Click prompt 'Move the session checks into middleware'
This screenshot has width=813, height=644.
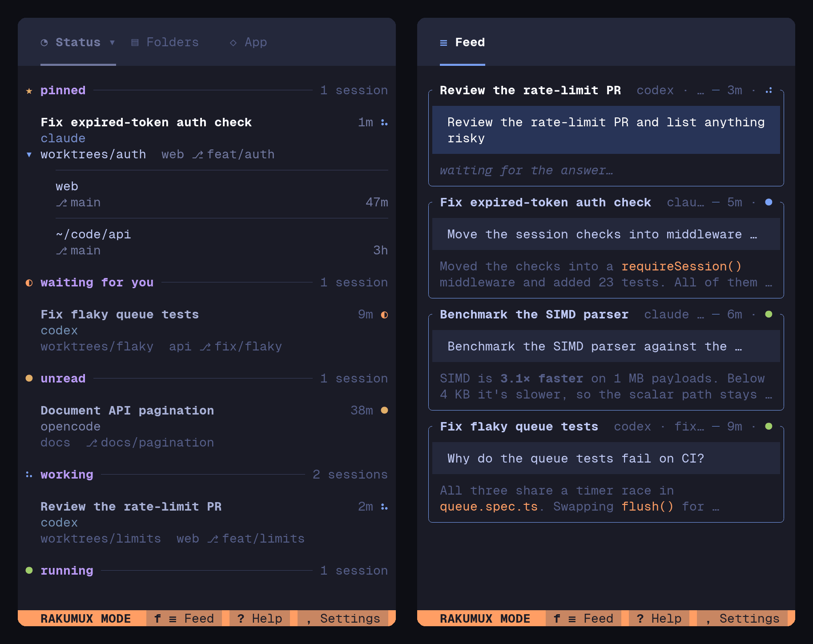[x=606, y=234]
